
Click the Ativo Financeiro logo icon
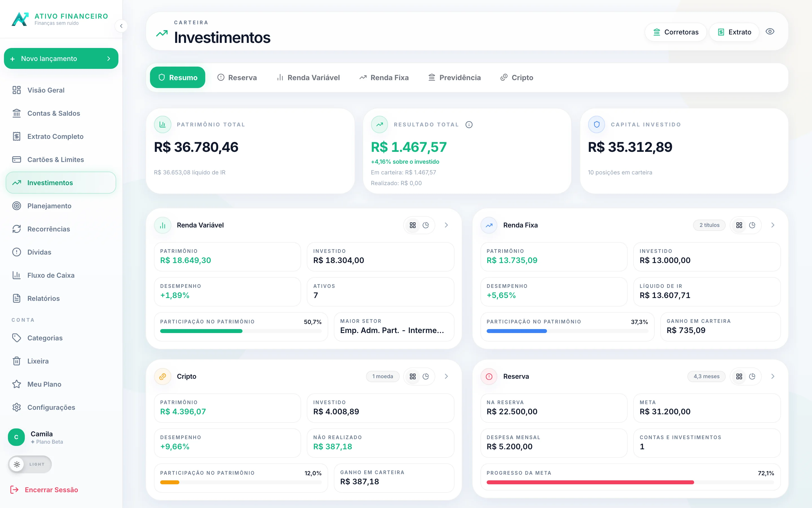click(20, 19)
